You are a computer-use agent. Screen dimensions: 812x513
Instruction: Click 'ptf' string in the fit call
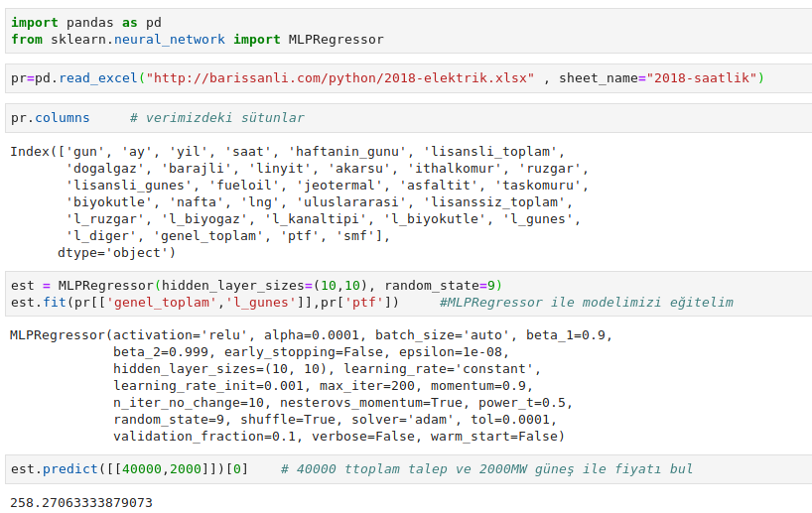[364, 303]
